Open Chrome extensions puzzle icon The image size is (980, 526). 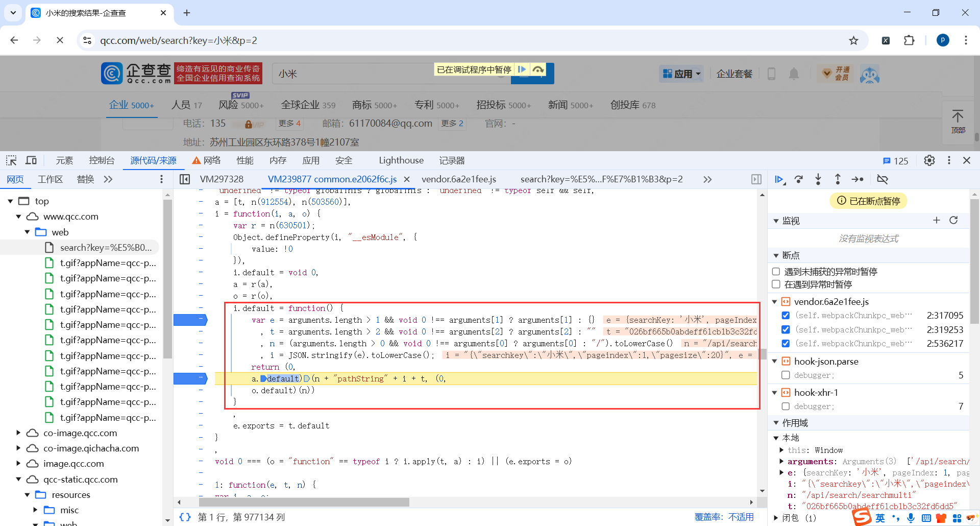(909, 40)
